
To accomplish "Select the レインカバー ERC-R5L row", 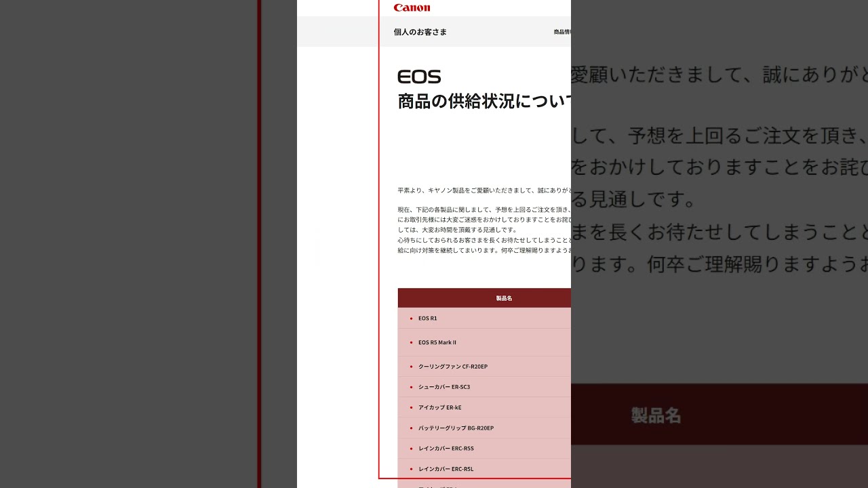I will [484, 469].
